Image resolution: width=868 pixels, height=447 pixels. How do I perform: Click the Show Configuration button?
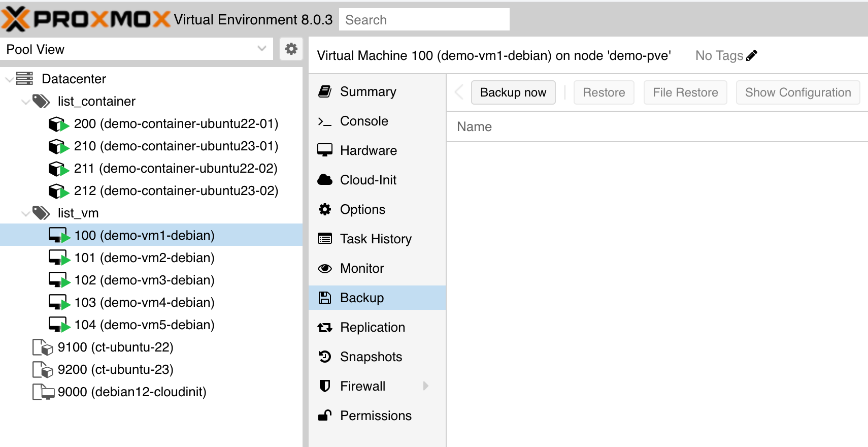coord(798,92)
